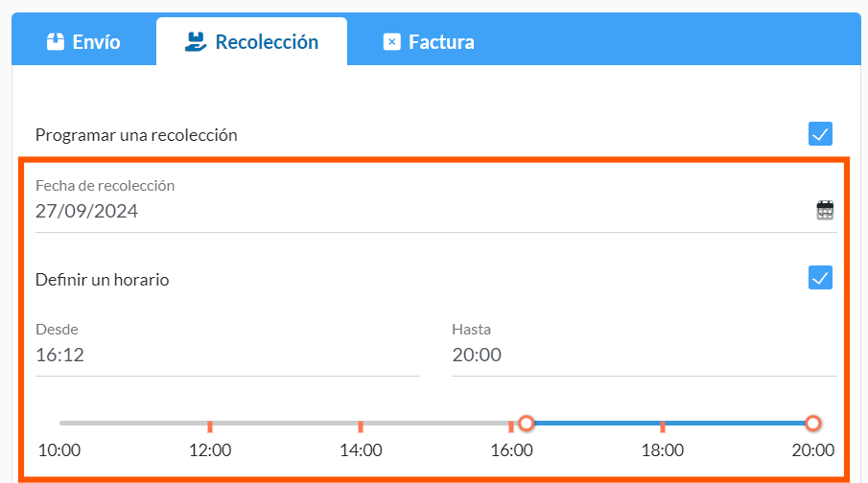Click the 14:00 tick on time slider
The height and width of the screenshot is (483, 868).
(361, 426)
